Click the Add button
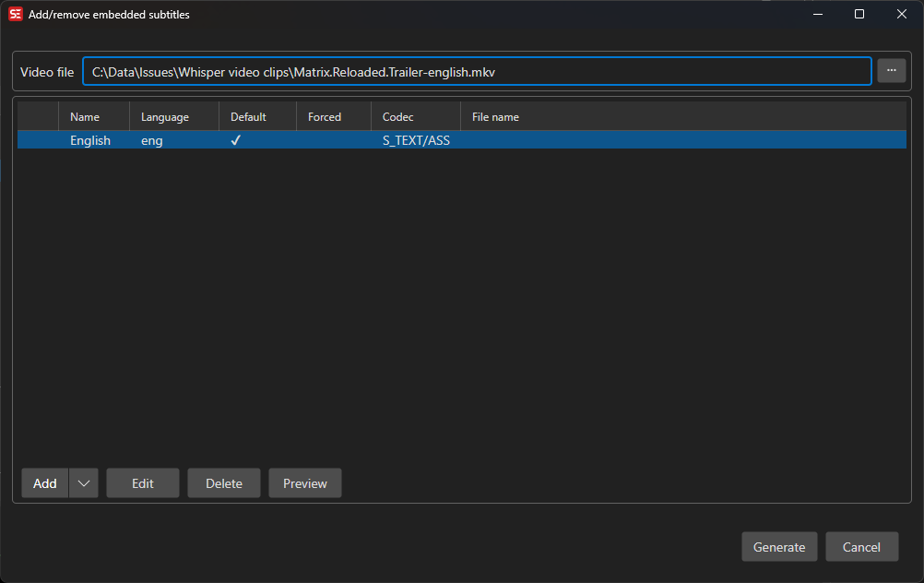The width and height of the screenshot is (924, 583). pyautogui.click(x=45, y=483)
